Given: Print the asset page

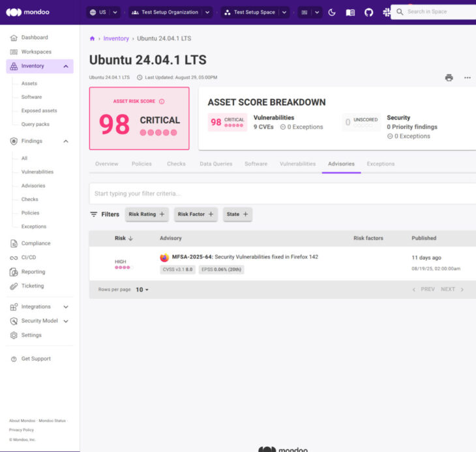Looking at the screenshot, I should pyautogui.click(x=449, y=78).
